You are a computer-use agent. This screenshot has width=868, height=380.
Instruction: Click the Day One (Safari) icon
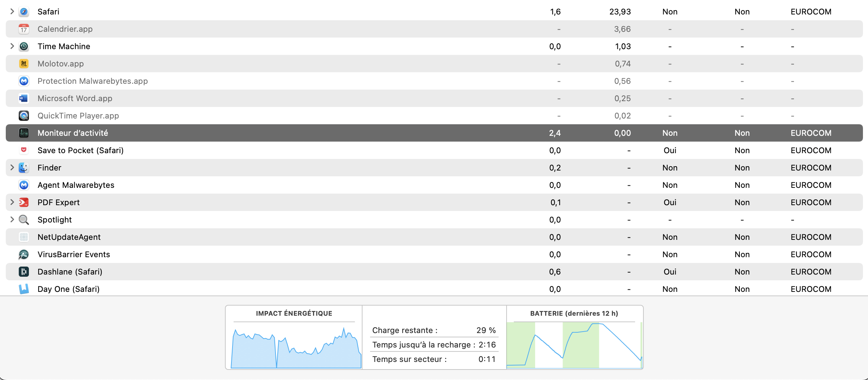click(24, 289)
